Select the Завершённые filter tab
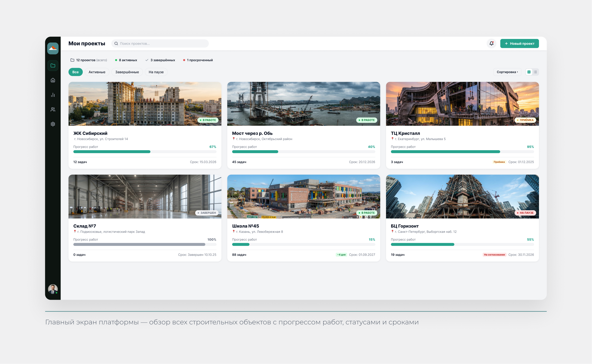This screenshot has height=364, width=592. (x=127, y=72)
